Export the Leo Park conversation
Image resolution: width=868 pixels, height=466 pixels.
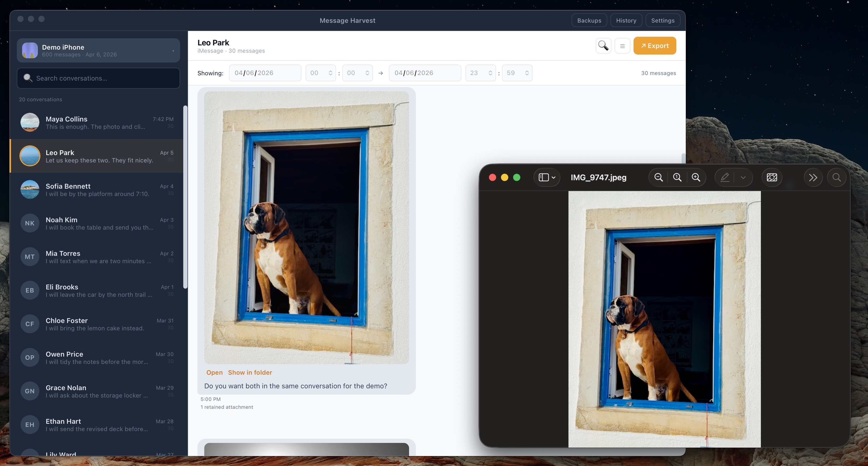[x=654, y=46]
